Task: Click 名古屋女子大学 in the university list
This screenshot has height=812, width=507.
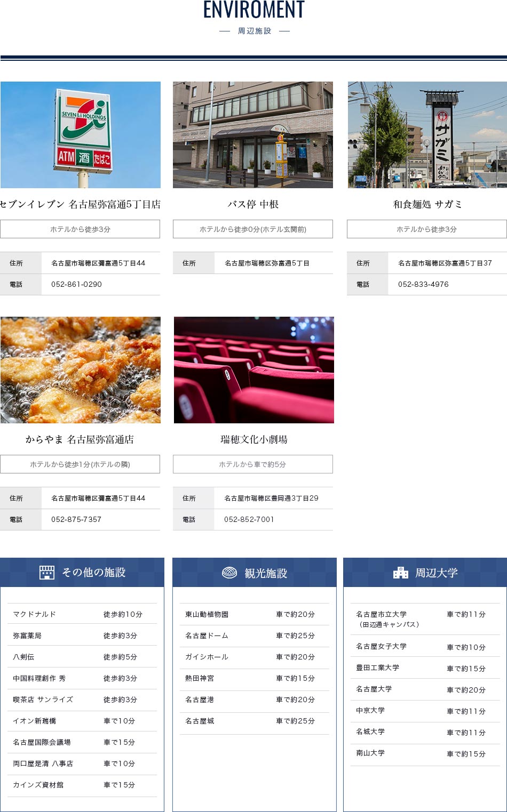Action: (382, 646)
